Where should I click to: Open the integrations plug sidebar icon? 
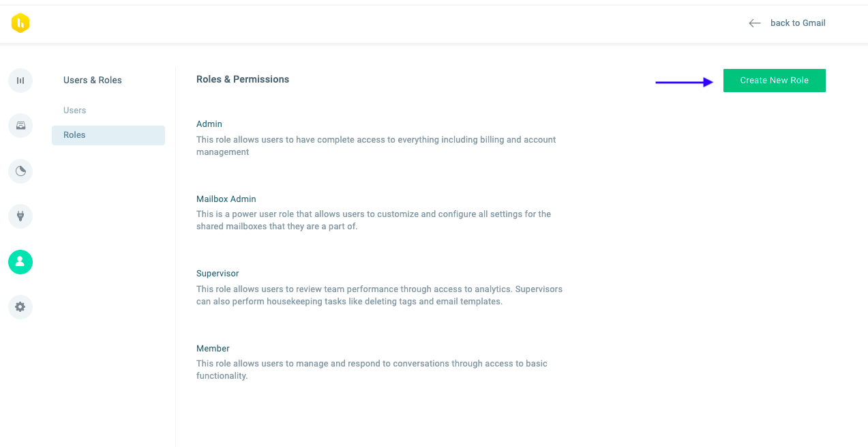click(x=20, y=216)
